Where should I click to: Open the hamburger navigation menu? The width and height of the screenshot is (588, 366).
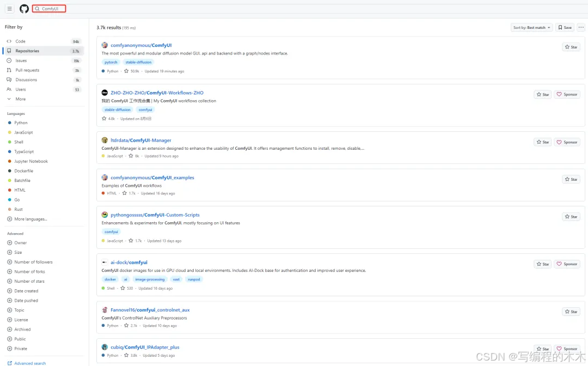point(9,9)
